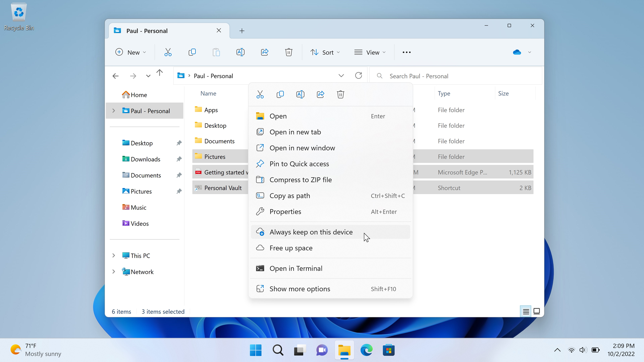Click Cut icon in context menu
This screenshot has height=362, width=644.
260,95
